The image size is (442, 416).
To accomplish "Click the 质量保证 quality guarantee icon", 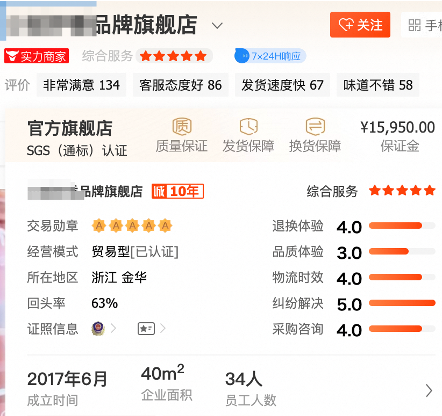I will click(182, 126).
